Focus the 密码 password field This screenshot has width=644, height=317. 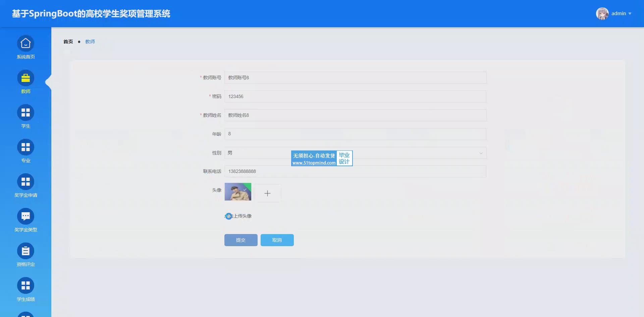click(355, 96)
